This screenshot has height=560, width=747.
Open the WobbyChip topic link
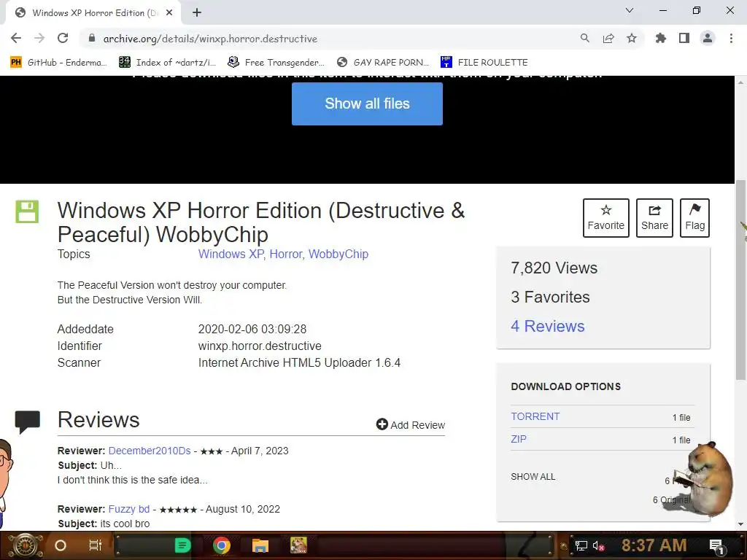pyautogui.click(x=338, y=254)
